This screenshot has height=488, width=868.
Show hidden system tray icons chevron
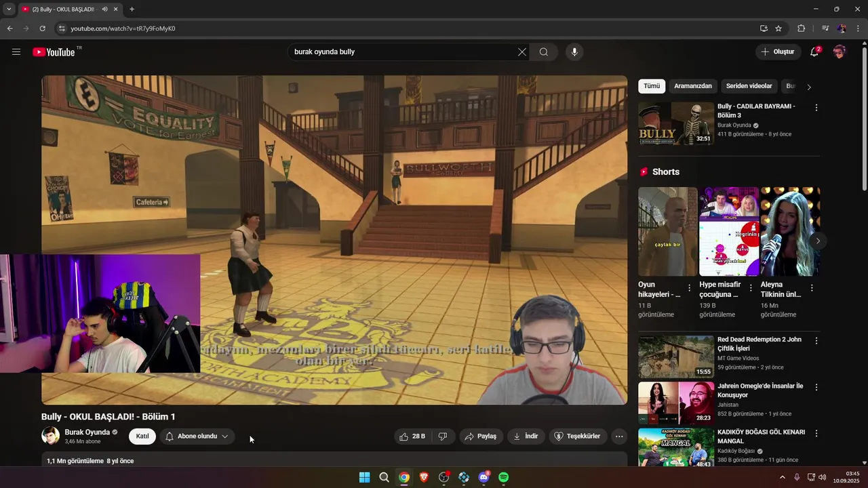782,477
